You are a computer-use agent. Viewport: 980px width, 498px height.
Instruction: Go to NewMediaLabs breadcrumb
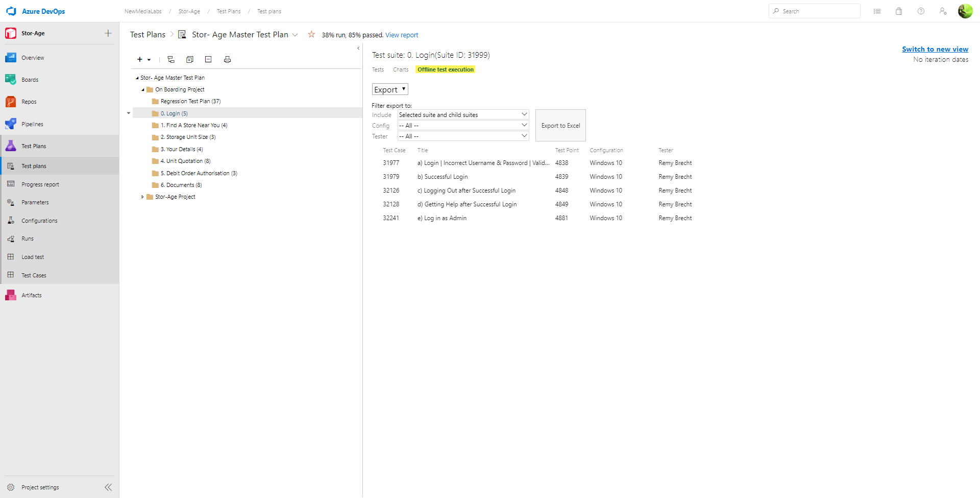coord(143,11)
